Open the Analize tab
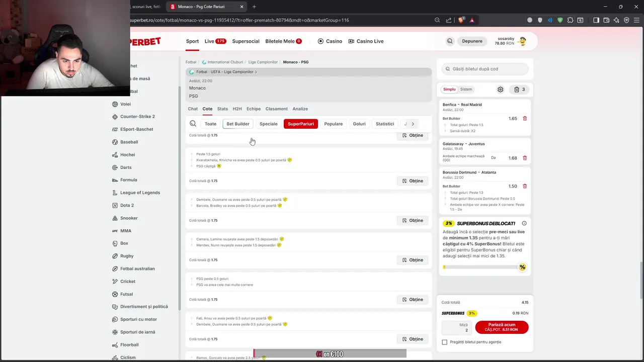Image resolution: width=644 pixels, height=362 pixels. point(300,109)
